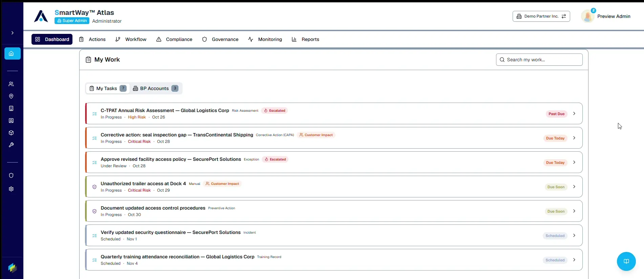Click Customer Impact tag on Dock 4 task

tap(222, 184)
